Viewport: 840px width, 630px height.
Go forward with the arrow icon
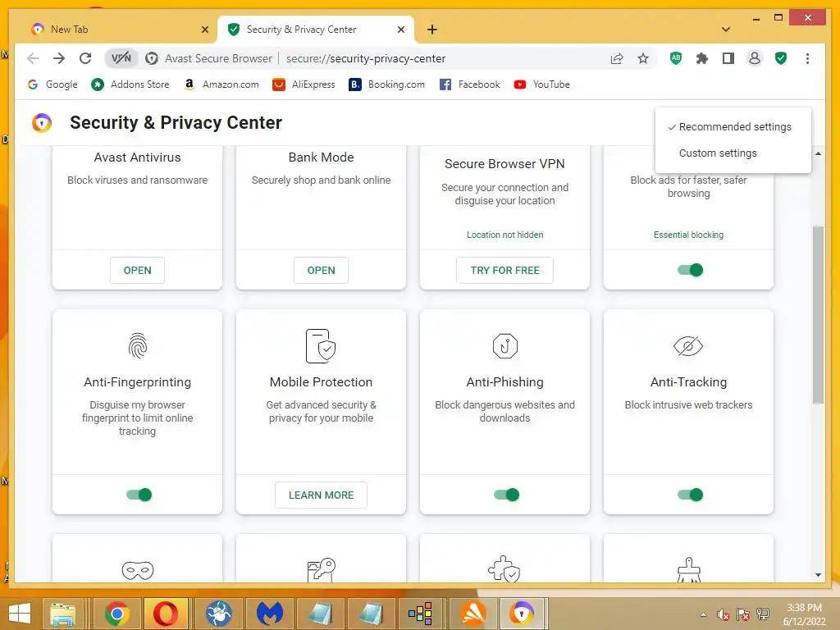pyautogui.click(x=59, y=58)
